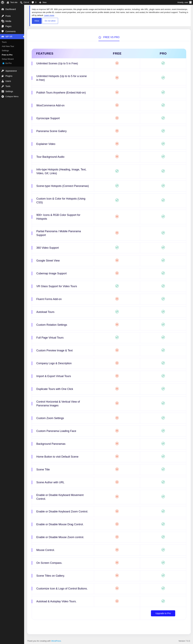
Task: Click the Do not allow button
Action: (x=50, y=21)
